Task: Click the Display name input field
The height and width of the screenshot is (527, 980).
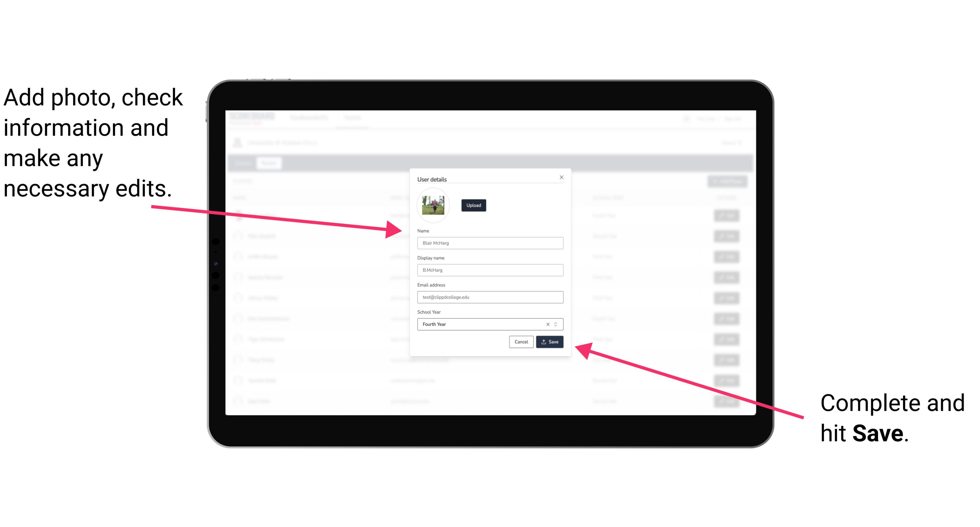Action: (490, 270)
